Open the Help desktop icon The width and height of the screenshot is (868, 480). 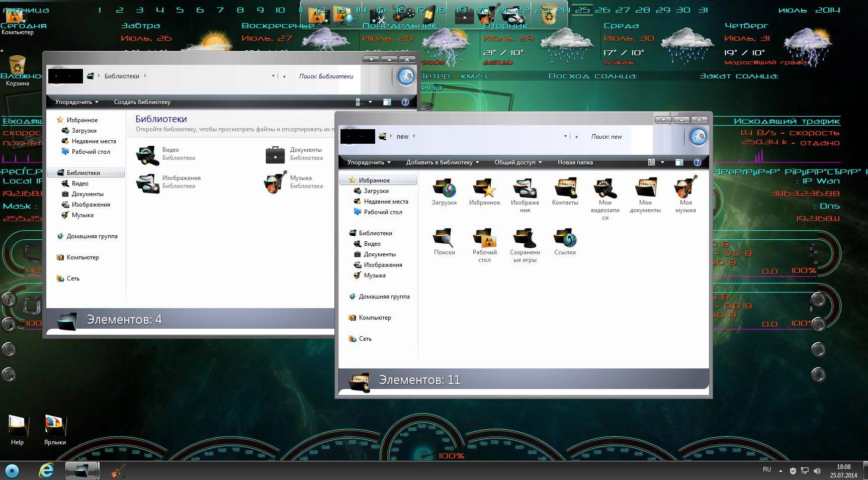pyautogui.click(x=17, y=430)
